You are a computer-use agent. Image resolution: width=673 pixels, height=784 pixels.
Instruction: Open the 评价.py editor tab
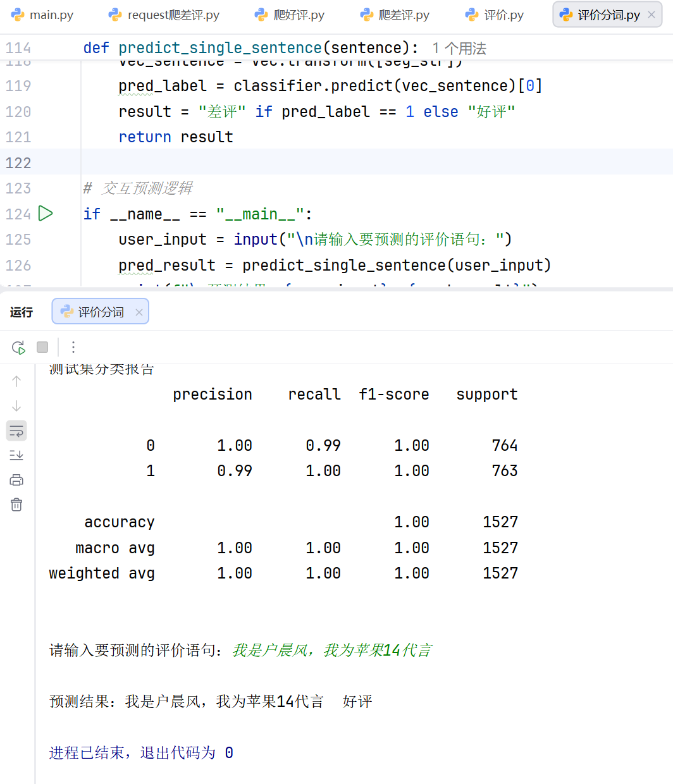coord(495,15)
